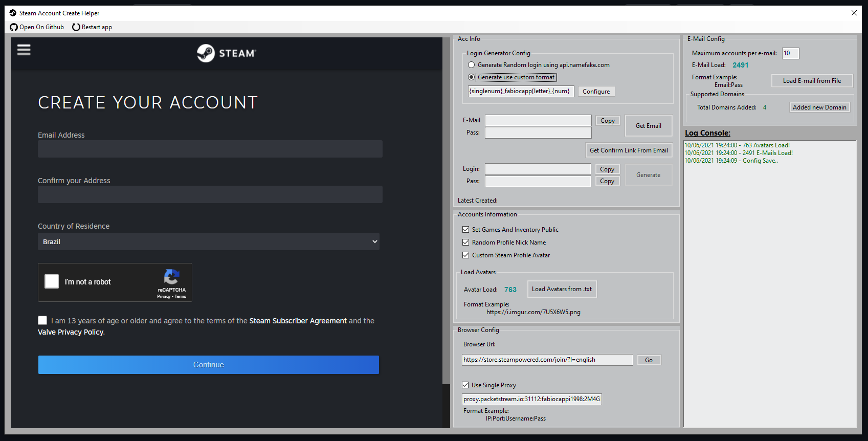The width and height of the screenshot is (868, 441).
Task: Click the blue Continue button
Action: point(209,365)
